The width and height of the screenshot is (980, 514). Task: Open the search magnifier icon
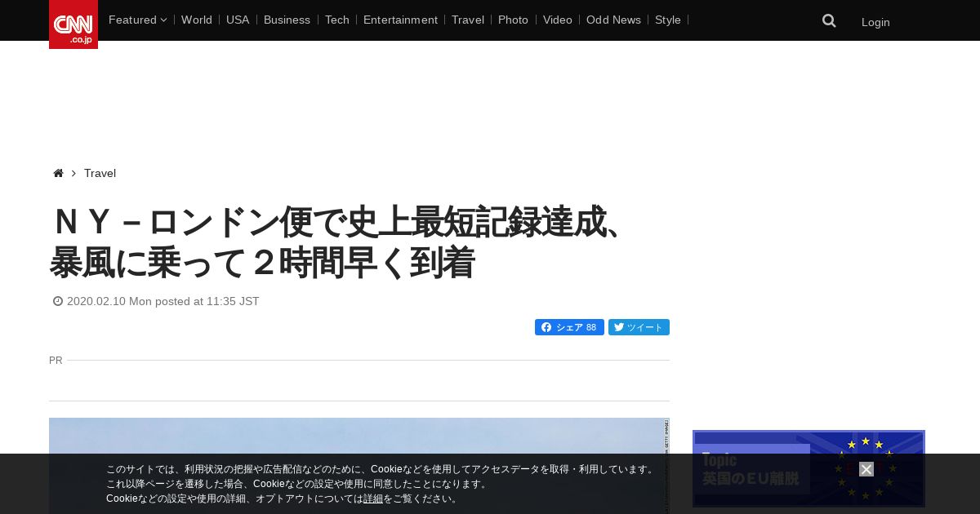tap(829, 20)
